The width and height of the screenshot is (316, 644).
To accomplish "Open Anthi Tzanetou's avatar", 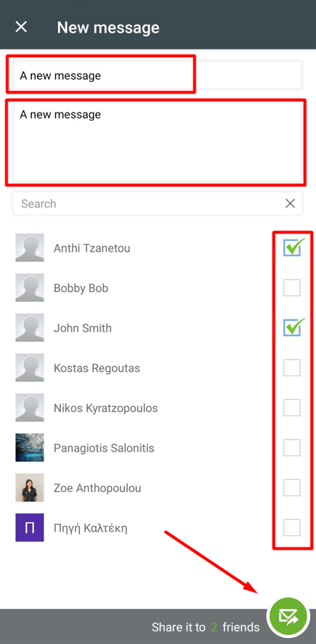I will (x=30, y=248).
